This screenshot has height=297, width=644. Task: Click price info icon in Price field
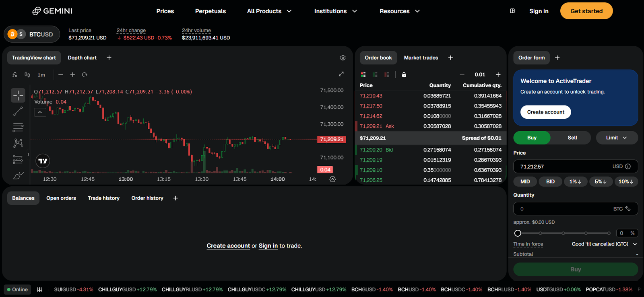(x=628, y=167)
